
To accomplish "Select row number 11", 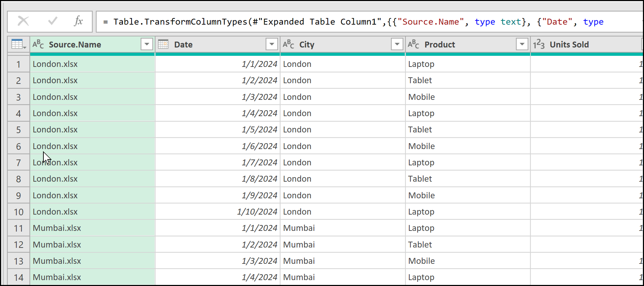I will 18,228.
